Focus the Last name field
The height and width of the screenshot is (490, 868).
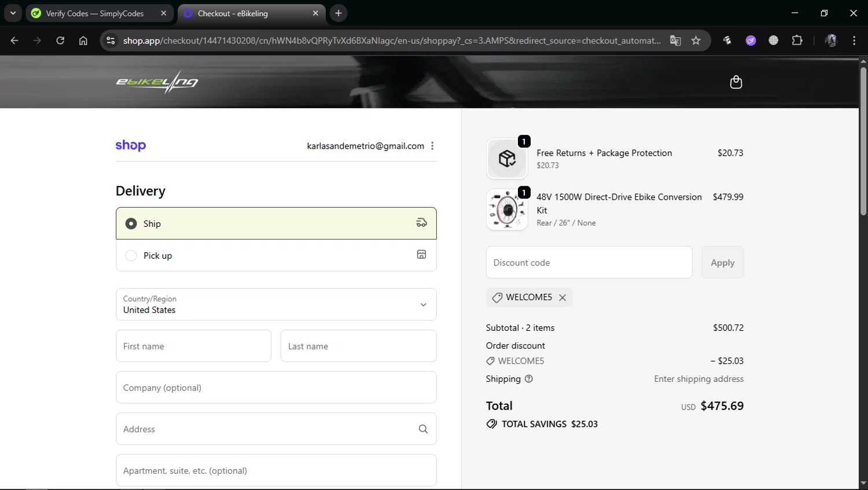(x=359, y=346)
